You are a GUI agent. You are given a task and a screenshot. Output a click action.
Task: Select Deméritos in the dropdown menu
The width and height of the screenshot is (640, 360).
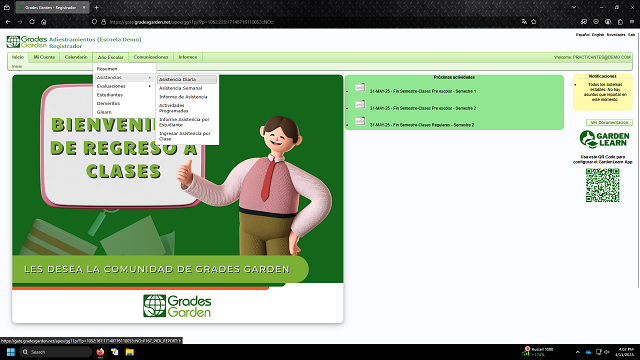[x=108, y=103]
